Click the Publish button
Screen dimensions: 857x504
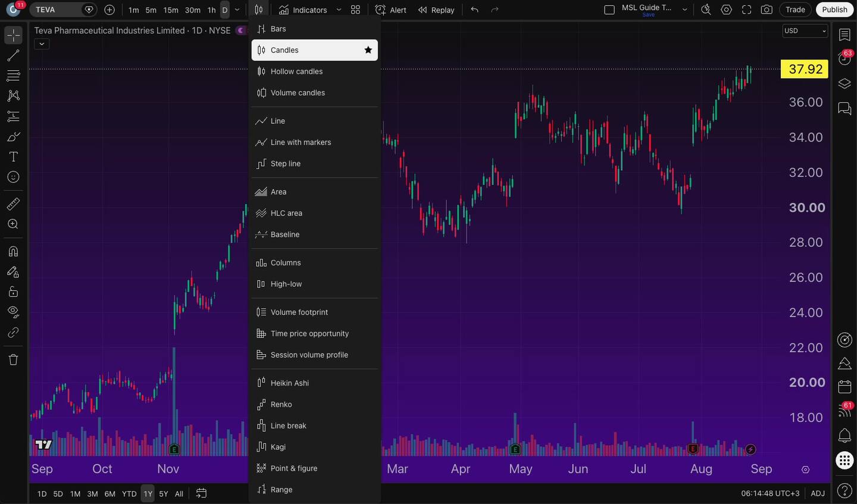(834, 10)
